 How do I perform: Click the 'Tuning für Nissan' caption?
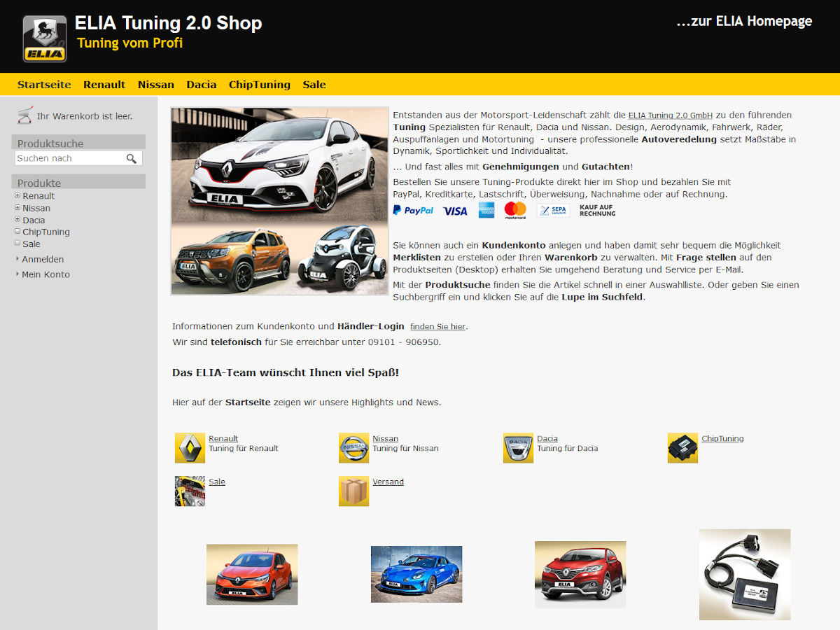pos(406,449)
